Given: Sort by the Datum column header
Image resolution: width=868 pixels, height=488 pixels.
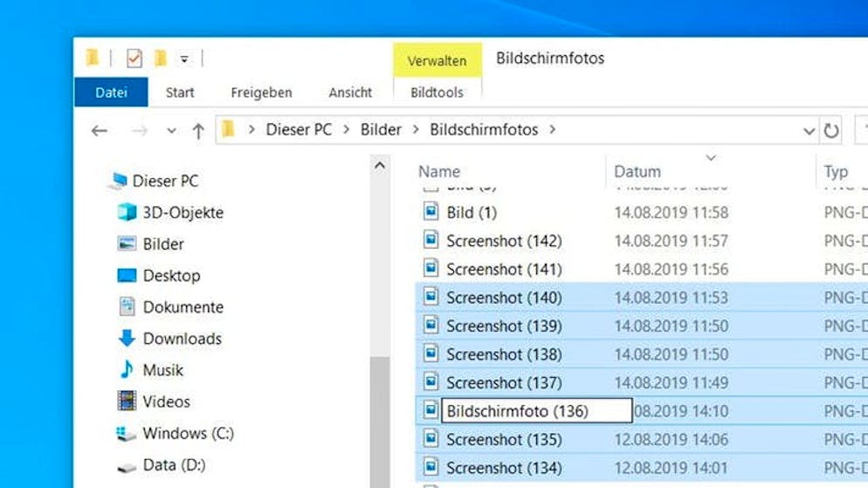Looking at the screenshot, I should [x=637, y=171].
